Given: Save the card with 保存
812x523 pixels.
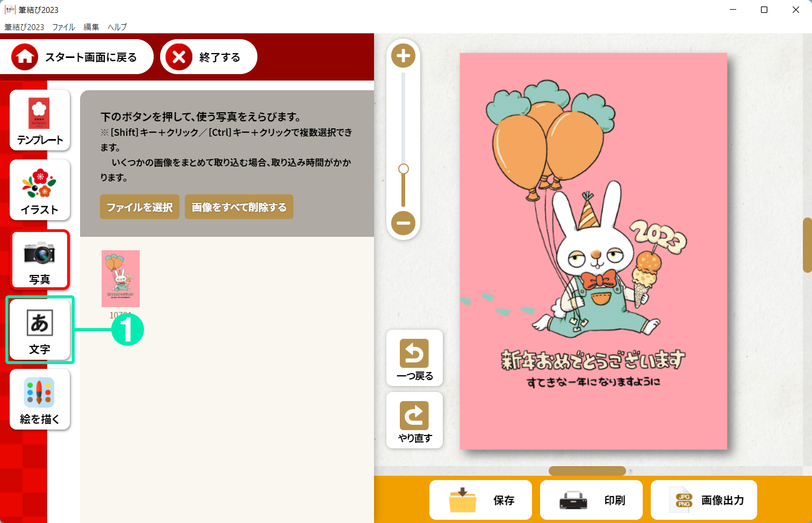Looking at the screenshot, I should (x=480, y=500).
